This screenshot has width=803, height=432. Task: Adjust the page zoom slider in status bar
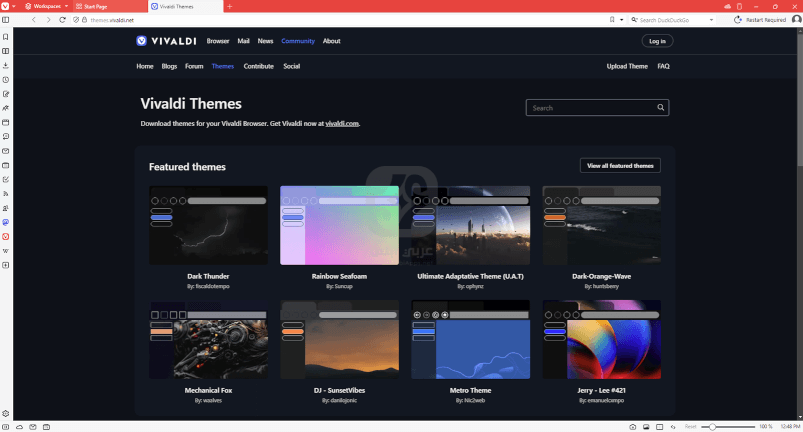point(728,427)
